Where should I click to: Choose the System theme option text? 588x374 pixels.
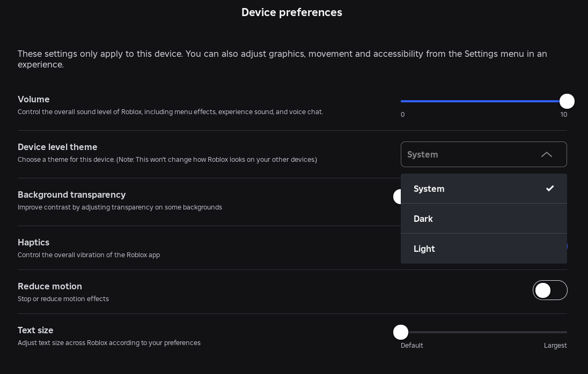(429, 189)
